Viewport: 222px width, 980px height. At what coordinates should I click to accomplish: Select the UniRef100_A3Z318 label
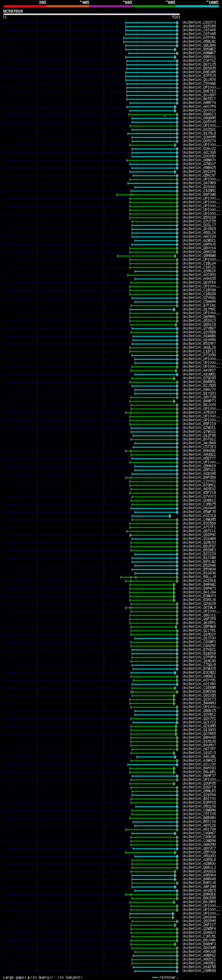(x=199, y=516)
